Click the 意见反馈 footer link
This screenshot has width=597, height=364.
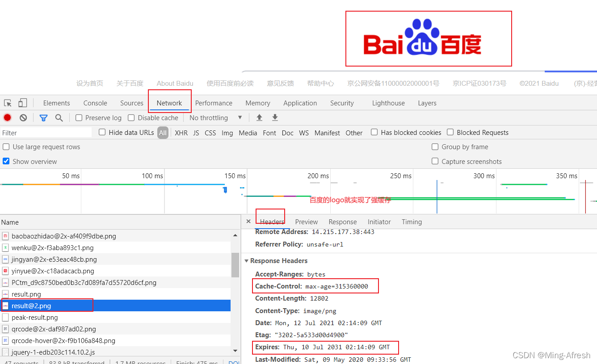(280, 83)
